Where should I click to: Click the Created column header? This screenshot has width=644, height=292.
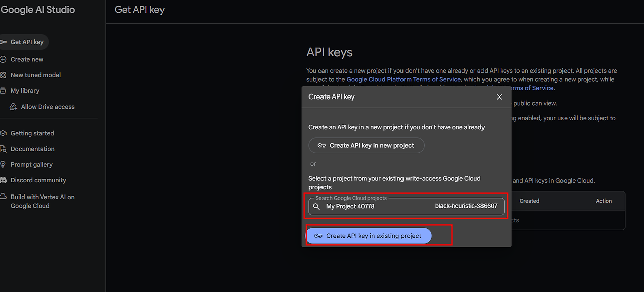[529, 201]
